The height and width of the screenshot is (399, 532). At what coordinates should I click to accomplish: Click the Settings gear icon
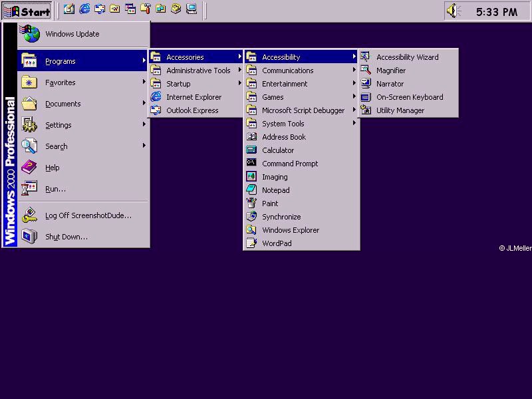(29, 124)
